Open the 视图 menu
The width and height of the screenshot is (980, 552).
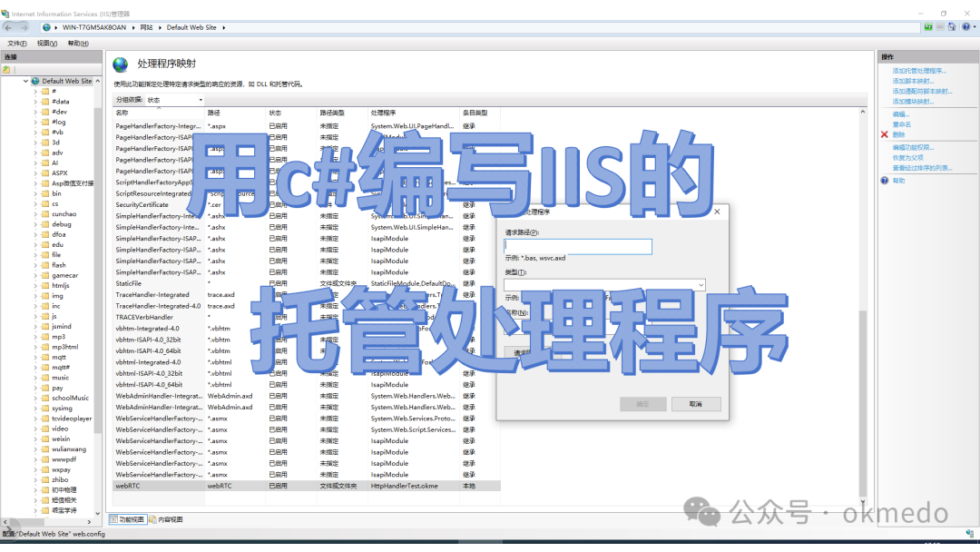coord(45,43)
